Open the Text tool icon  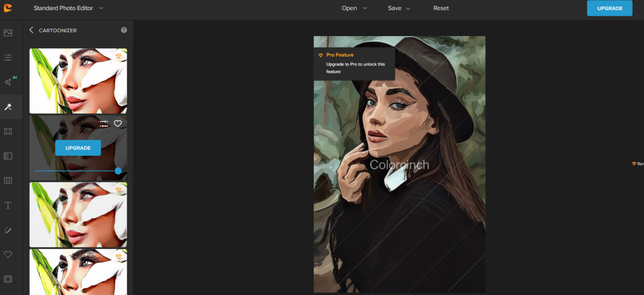point(8,205)
